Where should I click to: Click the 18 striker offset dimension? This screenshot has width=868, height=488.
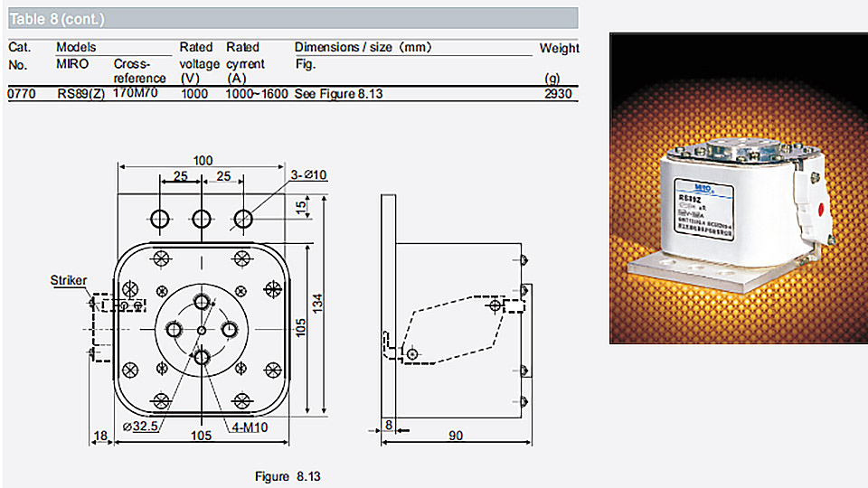pyautogui.click(x=100, y=436)
